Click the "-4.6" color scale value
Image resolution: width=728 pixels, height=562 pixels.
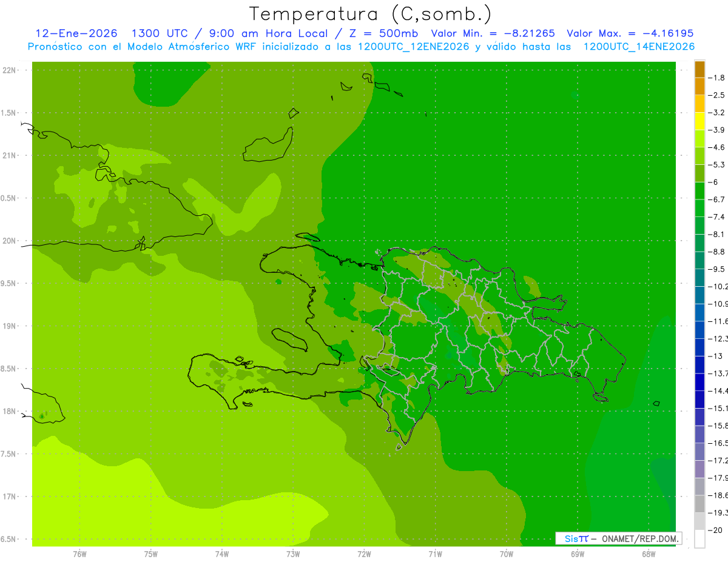(x=716, y=147)
